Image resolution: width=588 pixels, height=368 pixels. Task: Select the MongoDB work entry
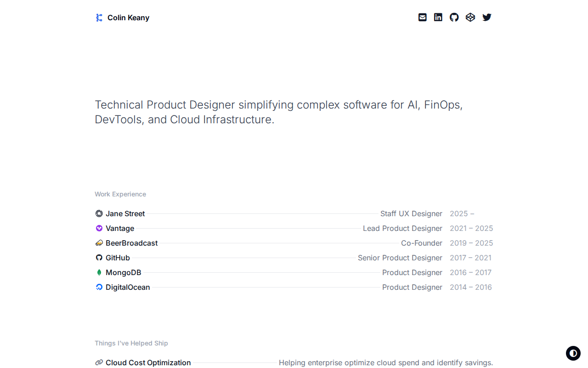tap(124, 272)
